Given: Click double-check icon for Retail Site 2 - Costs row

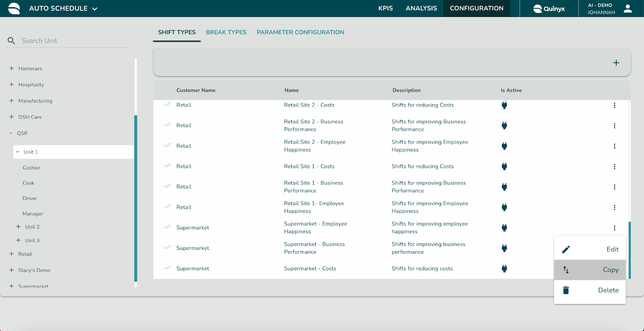Looking at the screenshot, I should [167, 104].
